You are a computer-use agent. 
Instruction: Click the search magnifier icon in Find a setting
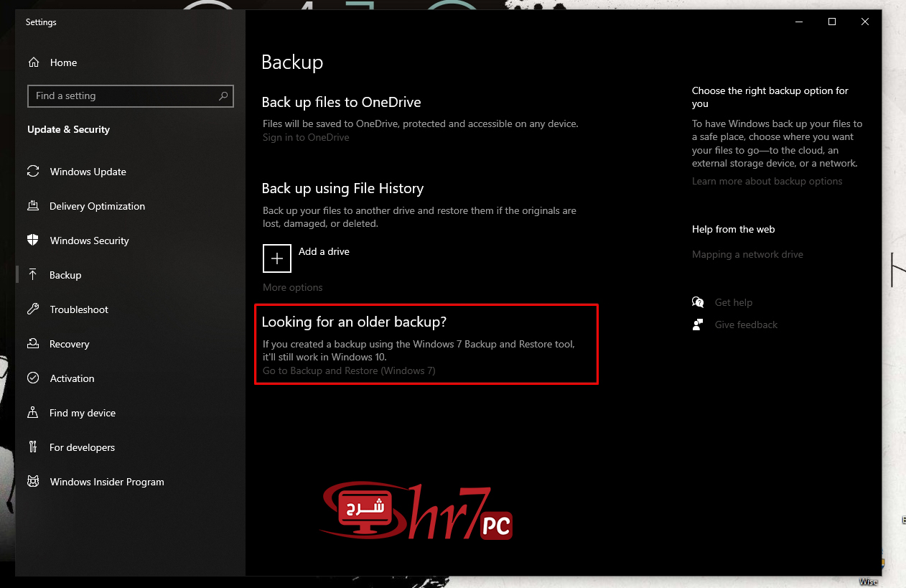[x=223, y=95]
